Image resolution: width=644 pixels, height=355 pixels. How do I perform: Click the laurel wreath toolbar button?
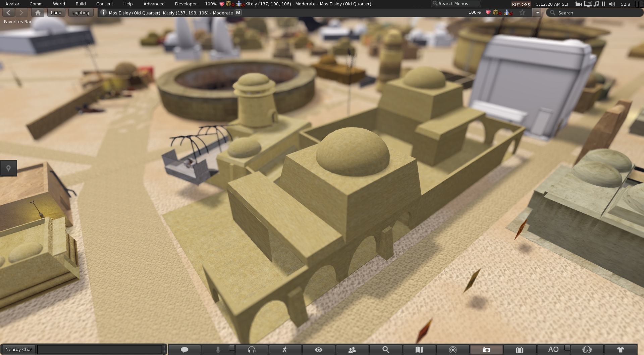[587, 350]
